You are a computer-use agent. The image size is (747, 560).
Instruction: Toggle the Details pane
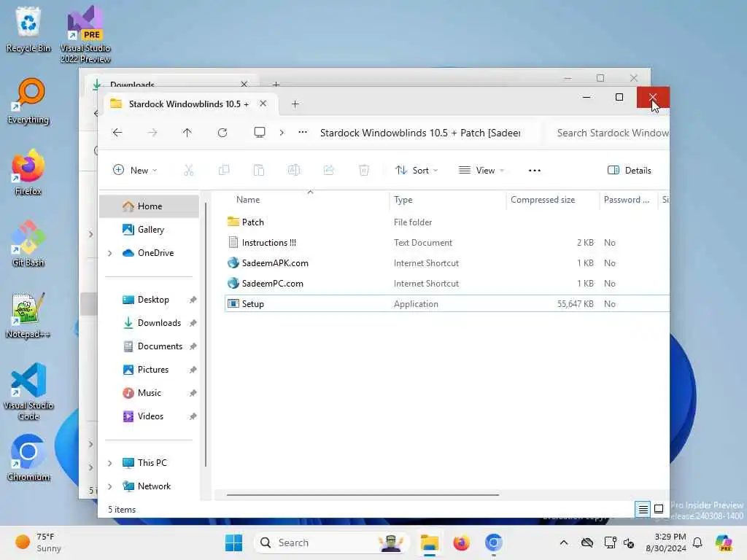(x=630, y=170)
